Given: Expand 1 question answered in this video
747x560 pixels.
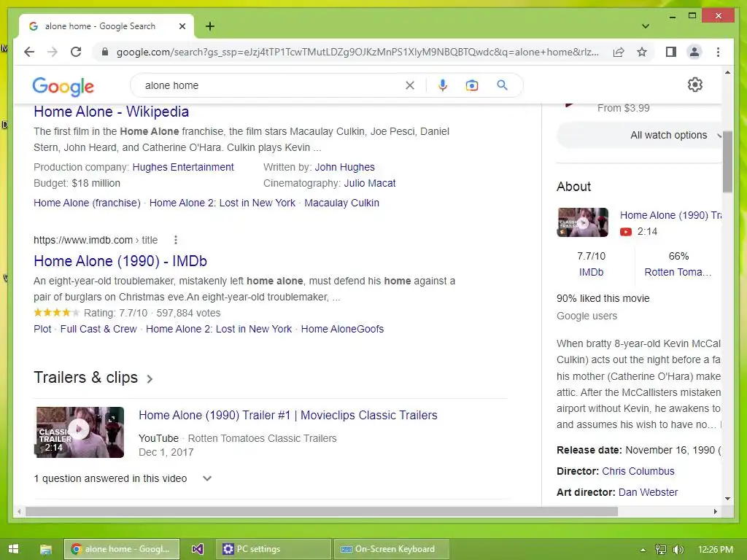Looking at the screenshot, I should [123, 478].
